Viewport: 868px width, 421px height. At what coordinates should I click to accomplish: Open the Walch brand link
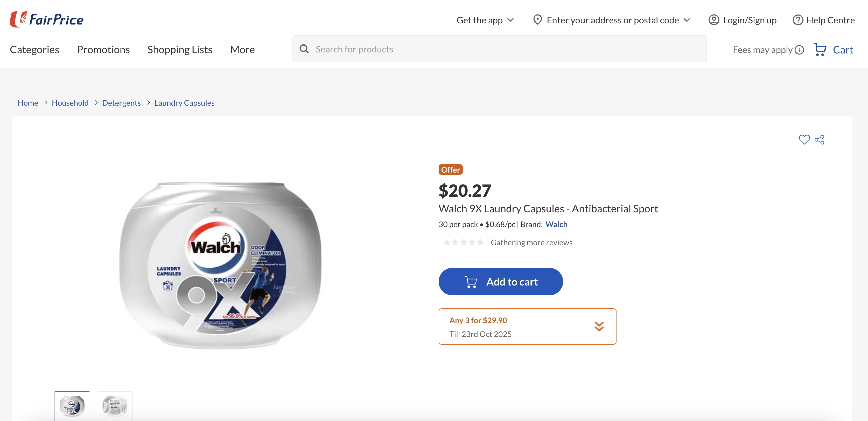(x=556, y=224)
